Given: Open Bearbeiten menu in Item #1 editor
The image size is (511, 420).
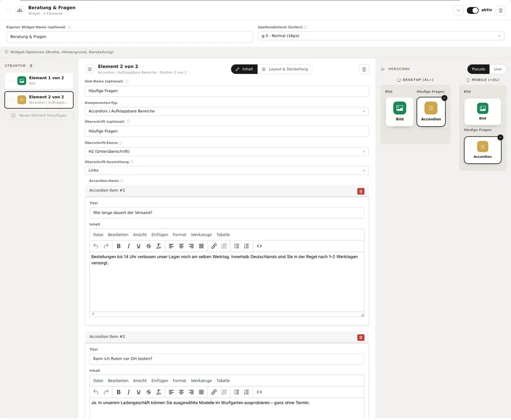Looking at the screenshot, I should pos(118,235).
